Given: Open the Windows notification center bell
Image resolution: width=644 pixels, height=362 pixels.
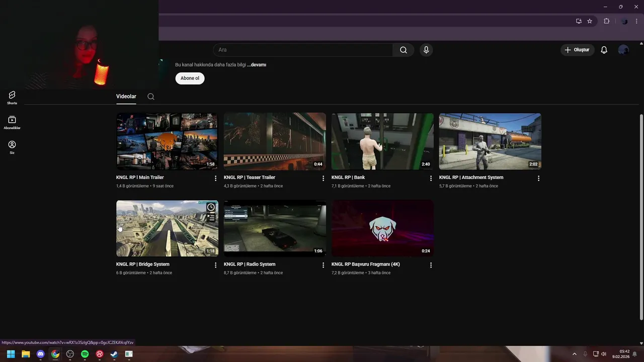Looking at the screenshot, I should click(x=635, y=354).
